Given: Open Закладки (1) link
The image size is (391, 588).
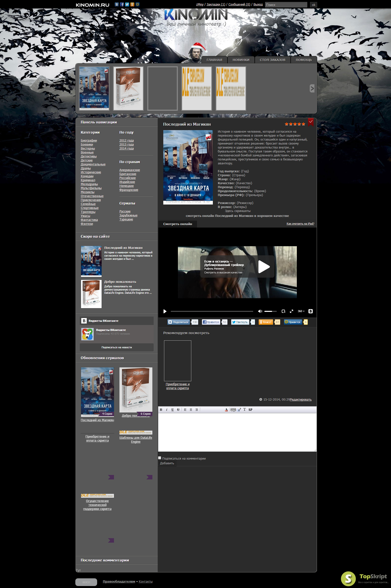Looking at the screenshot, I should [x=216, y=4].
